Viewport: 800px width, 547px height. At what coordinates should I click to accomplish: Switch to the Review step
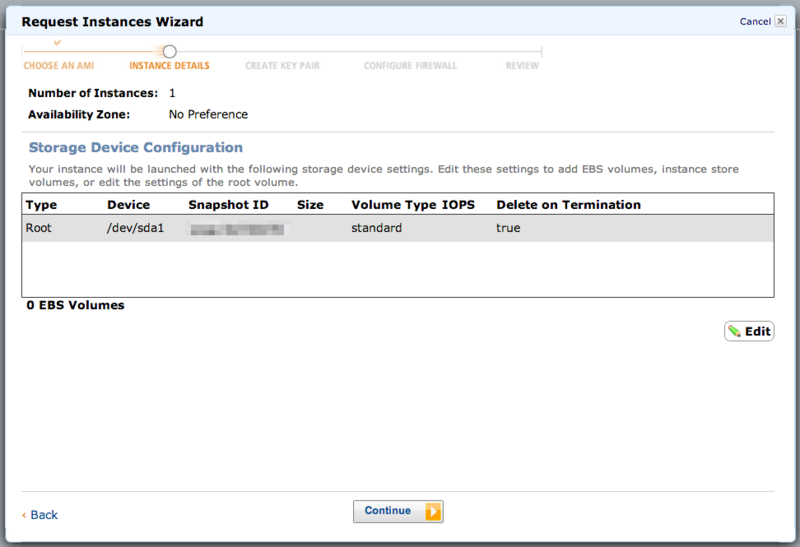522,66
